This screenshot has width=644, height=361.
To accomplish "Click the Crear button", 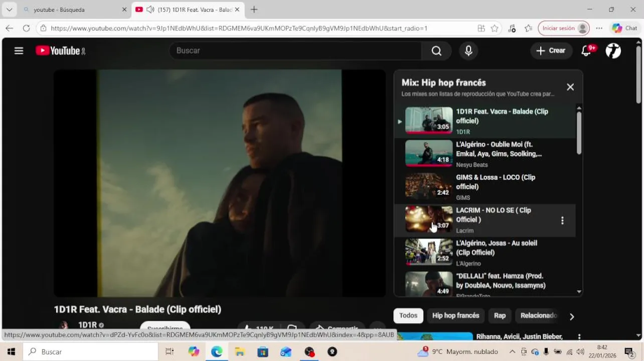I will [551, 51].
